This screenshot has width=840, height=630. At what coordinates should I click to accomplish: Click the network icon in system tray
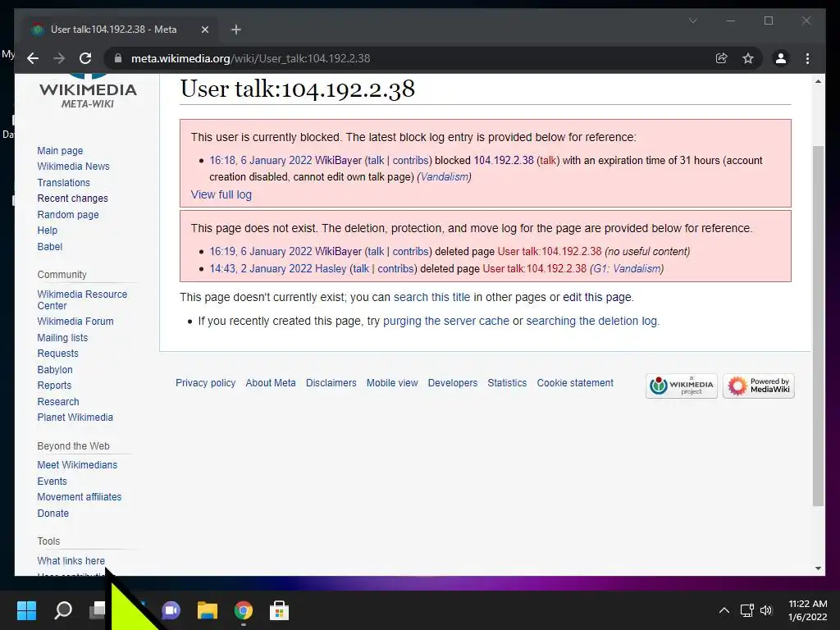746,610
